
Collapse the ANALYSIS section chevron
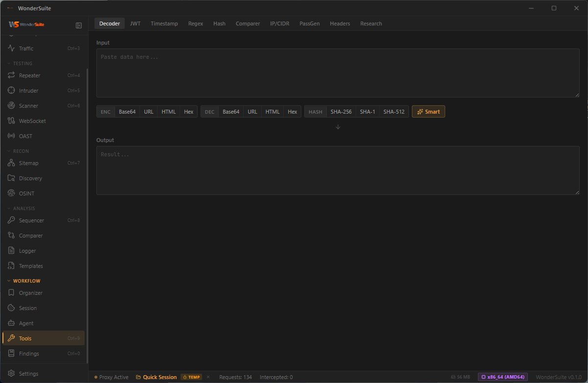[x=9, y=209]
